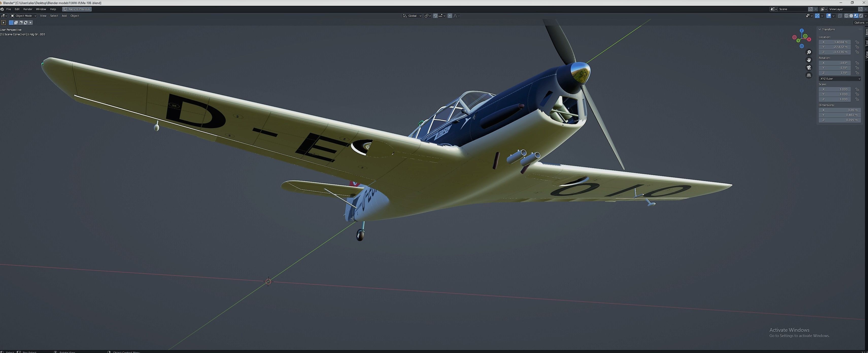
Task: Open the Global transform orientation dropdown
Action: [412, 16]
